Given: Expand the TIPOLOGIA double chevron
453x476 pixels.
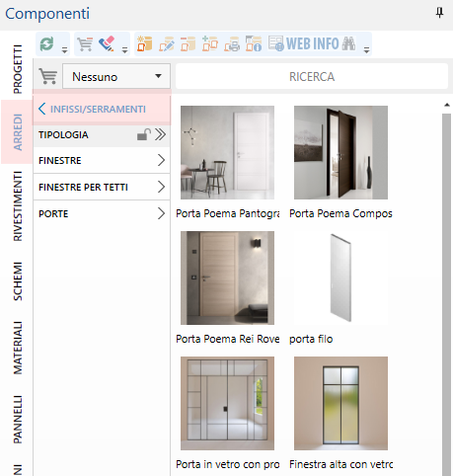Looking at the screenshot, I should (160, 134).
